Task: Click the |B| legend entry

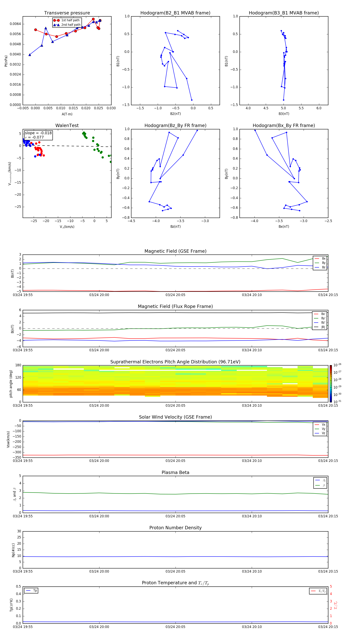Action: (x=320, y=327)
